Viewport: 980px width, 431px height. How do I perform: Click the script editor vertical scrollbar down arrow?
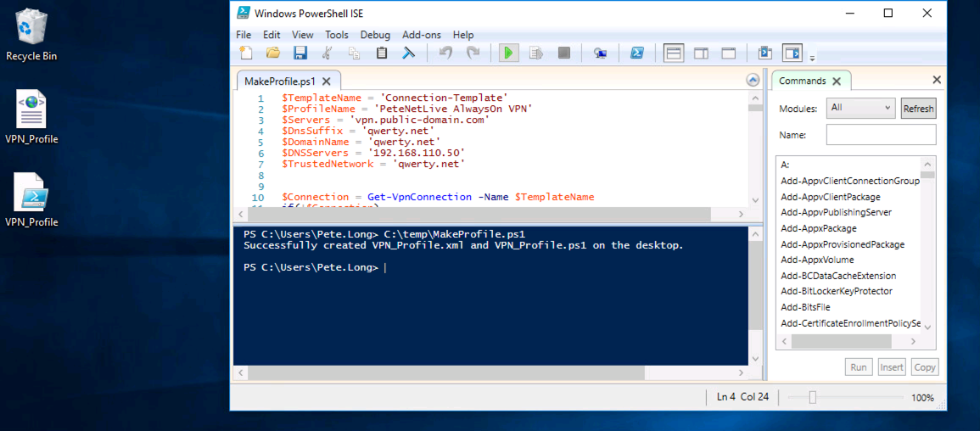coord(755,200)
